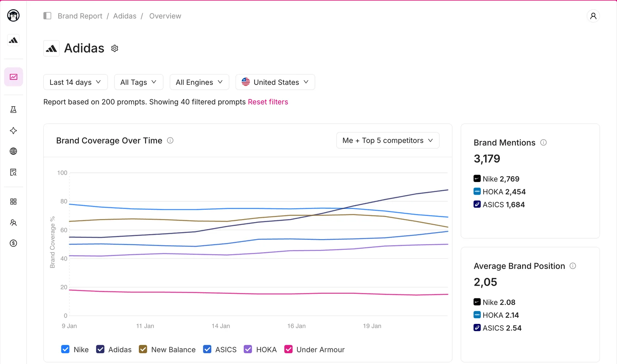Screen dimensions: 617x364
Task: Click info icon beside Brand Coverage Over Time
Action: point(170,140)
